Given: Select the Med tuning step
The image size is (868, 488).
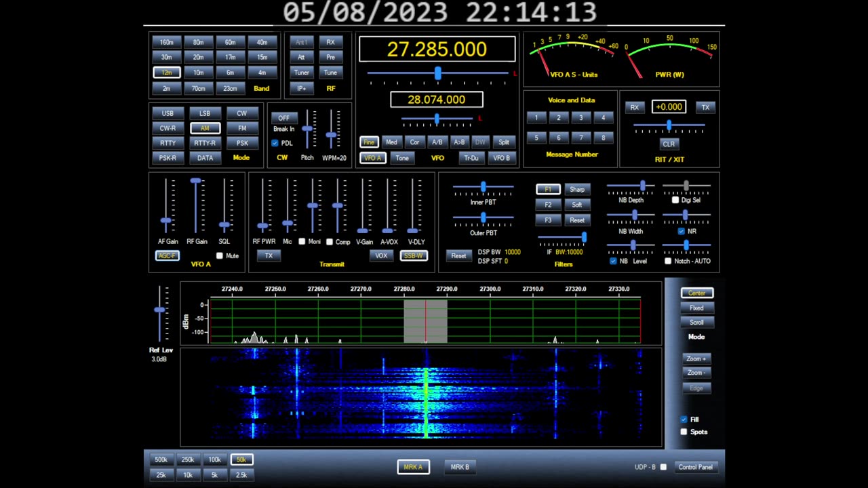Looking at the screenshot, I should tap(391, 142).
